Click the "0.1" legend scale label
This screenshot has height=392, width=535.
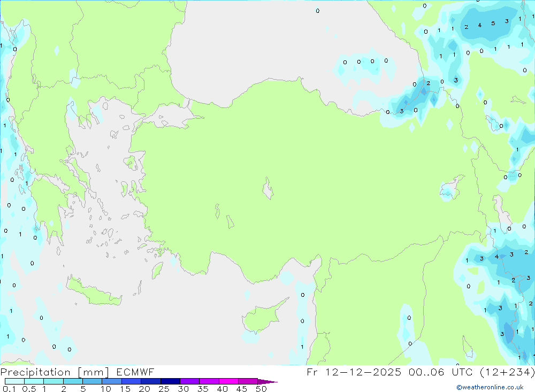click(9, 389)
